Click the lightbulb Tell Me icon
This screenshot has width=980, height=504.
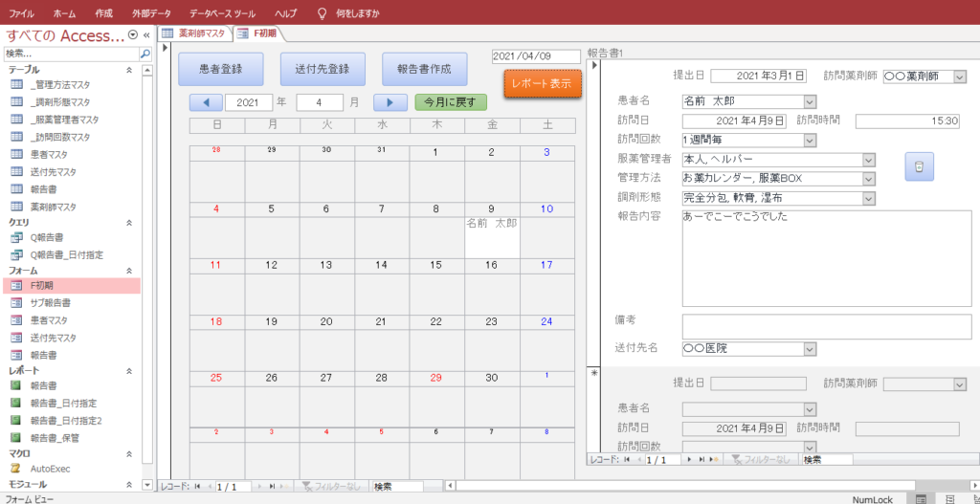point(322,14)
